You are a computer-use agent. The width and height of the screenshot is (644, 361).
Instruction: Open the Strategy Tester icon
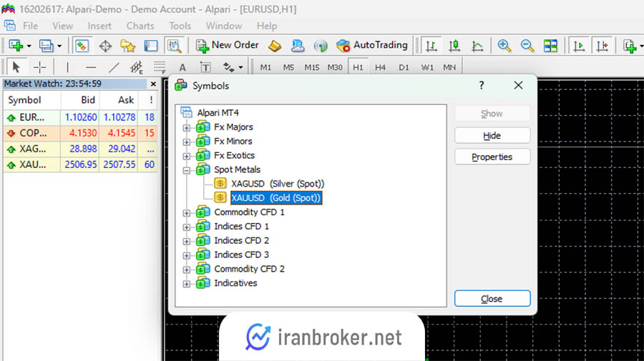pyautogui.click(x=174, y=46)
